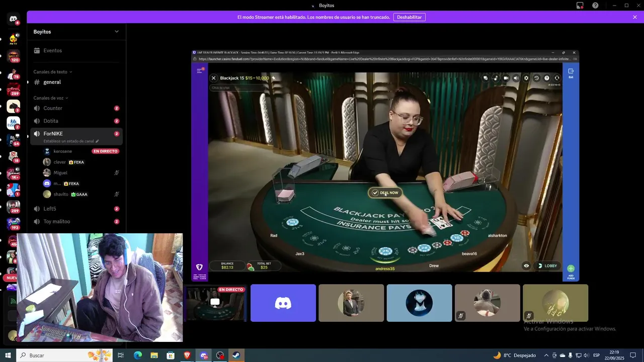Collapse the Canales de texto category
The width and height of the screenshot is (644, 362).
click(x=52, y=72)
